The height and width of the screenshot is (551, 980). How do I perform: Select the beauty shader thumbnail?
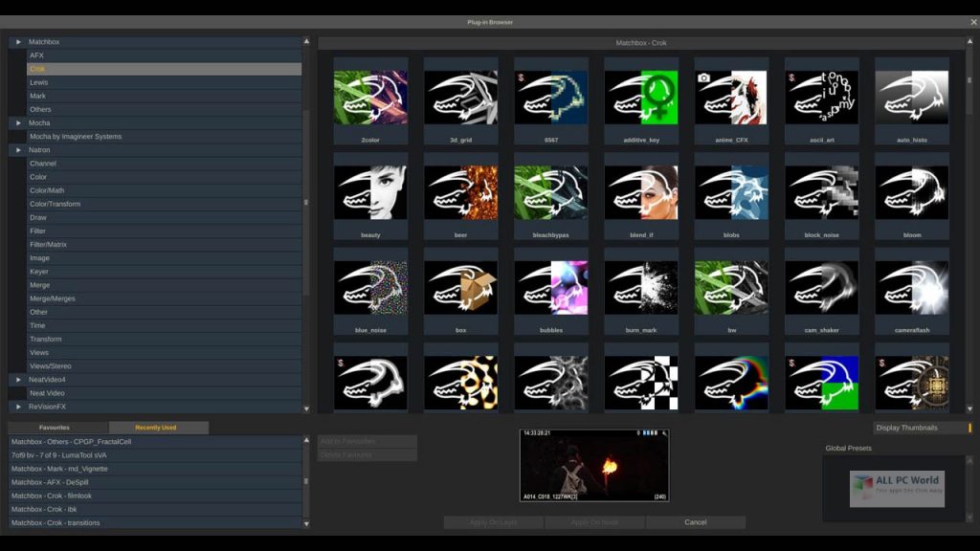[370, 192]
